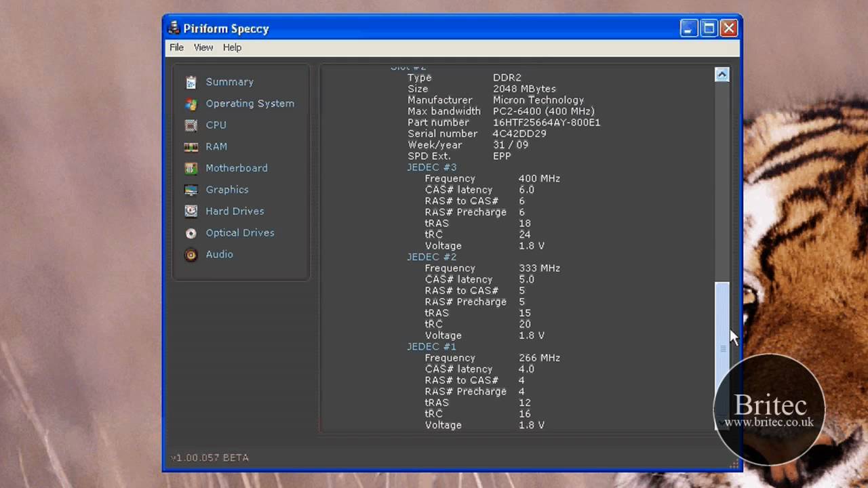
Task: Open the Help menu
Action: click(x=232, y=47)
